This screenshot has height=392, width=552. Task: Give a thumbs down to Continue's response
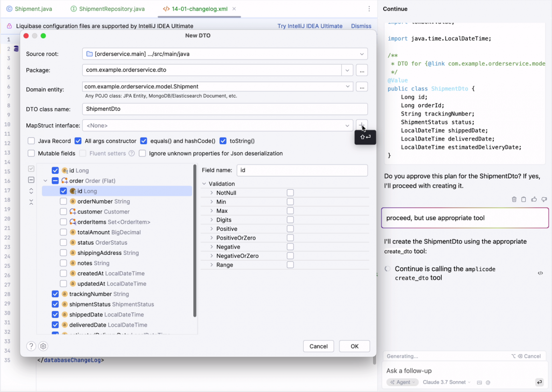[544, 199]
